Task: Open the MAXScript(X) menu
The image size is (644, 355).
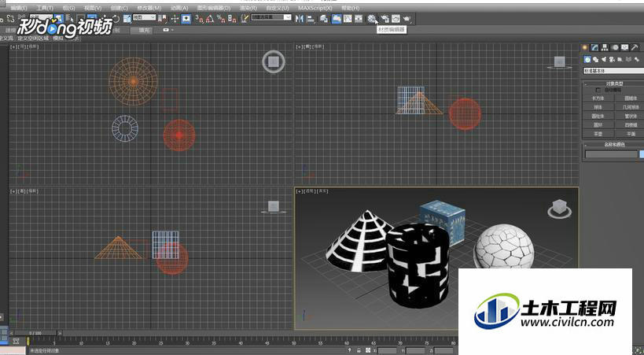Action: 315,8
